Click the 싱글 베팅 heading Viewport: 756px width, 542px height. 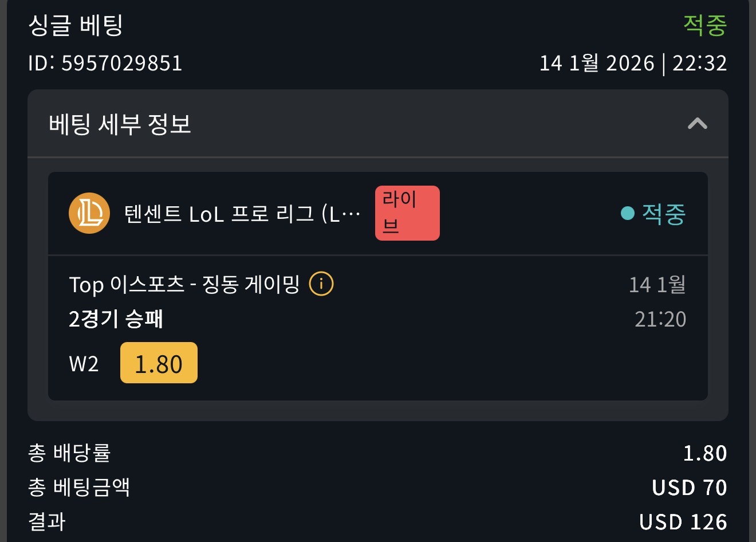point(76,25)
